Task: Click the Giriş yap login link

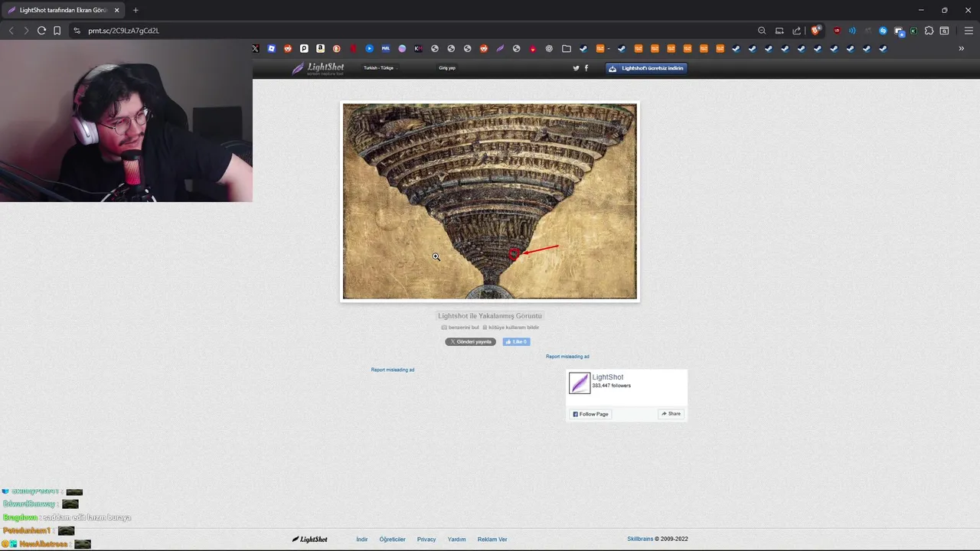Action: pyautogui.click(x=447, y=68)
